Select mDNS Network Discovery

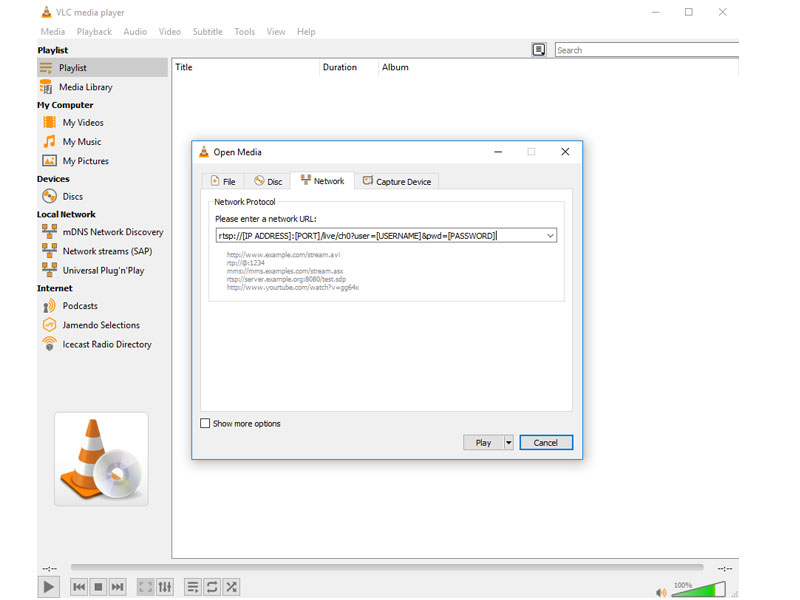112,232
